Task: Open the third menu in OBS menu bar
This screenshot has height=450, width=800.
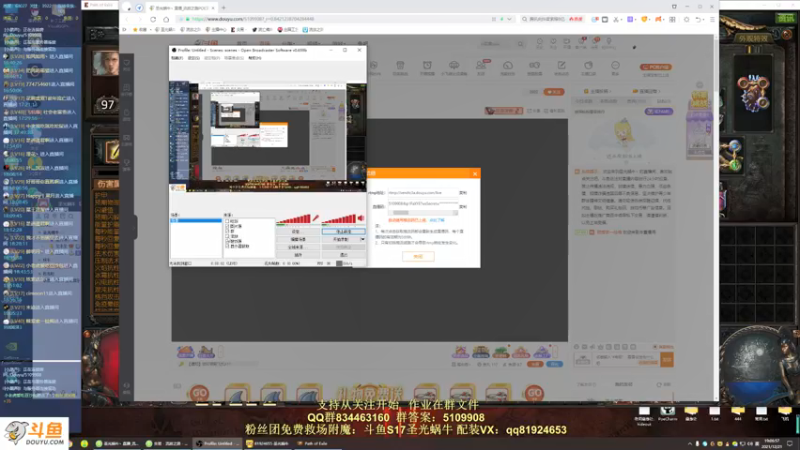Action: 212,58
